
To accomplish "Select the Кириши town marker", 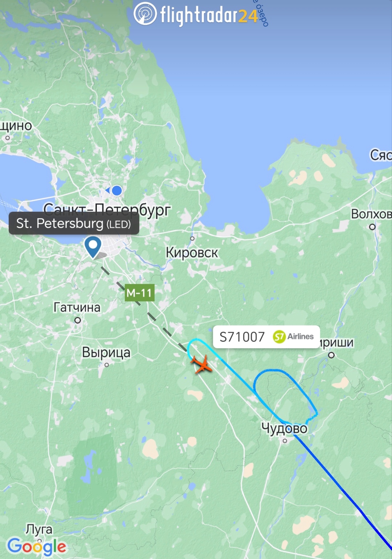I will pos(331,355).
